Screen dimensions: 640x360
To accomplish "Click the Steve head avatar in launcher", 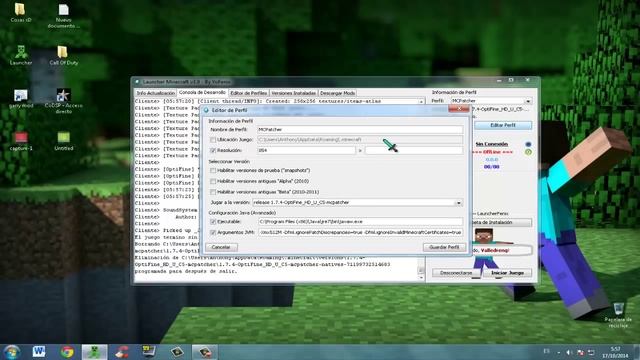I will (x=484, y=236).
